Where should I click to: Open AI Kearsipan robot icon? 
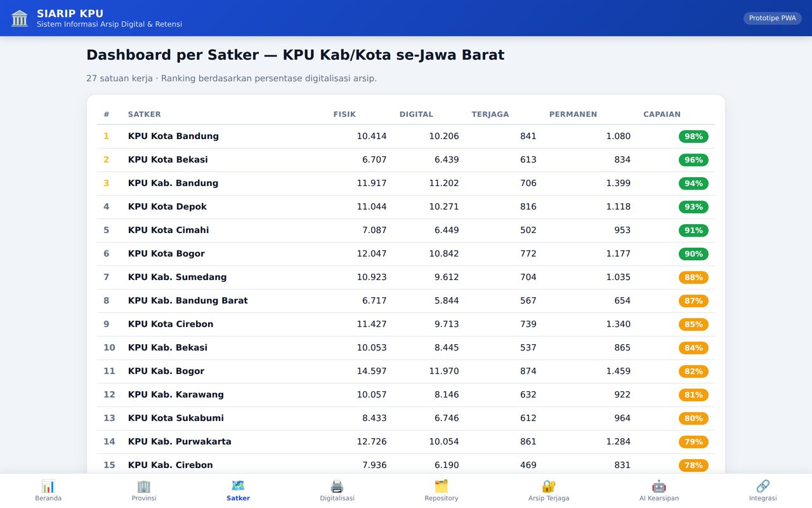[659, 486]
